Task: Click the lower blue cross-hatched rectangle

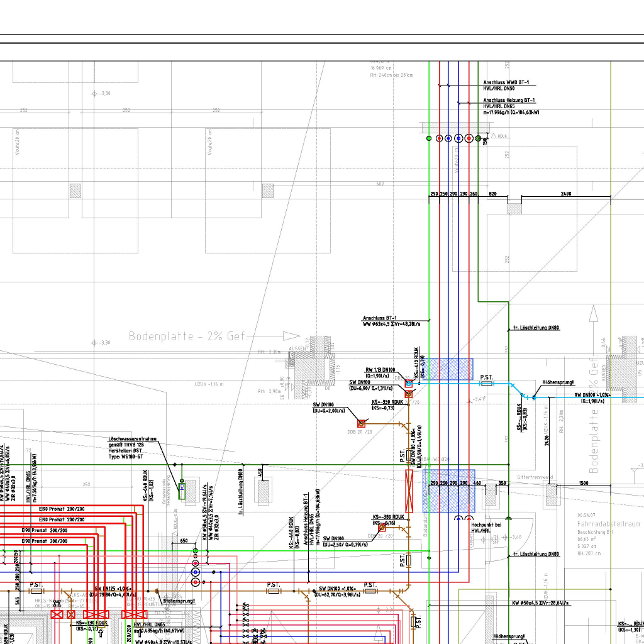Action: coord(448,491)
